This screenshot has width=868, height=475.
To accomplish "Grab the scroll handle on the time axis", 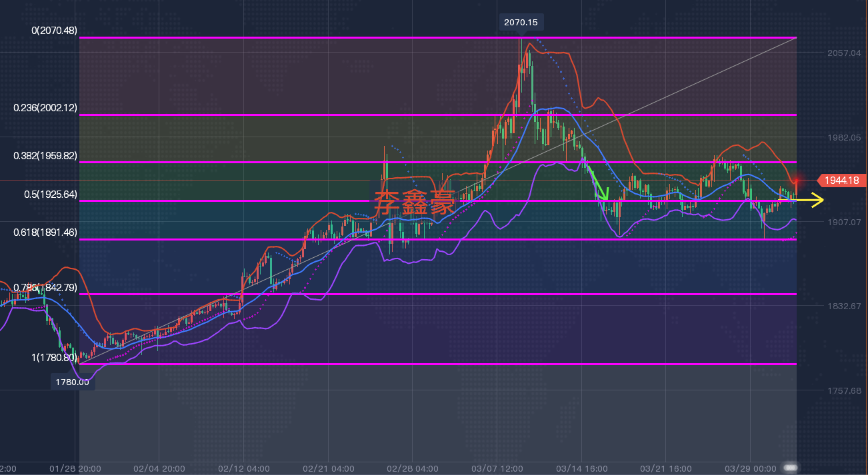I will point(790,466).
